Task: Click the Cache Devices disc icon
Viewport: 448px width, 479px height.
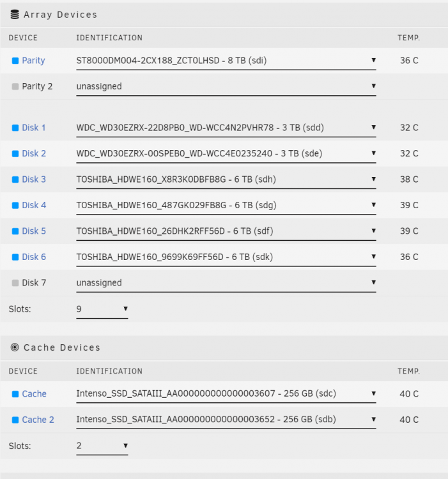Action: pos(15,347)
